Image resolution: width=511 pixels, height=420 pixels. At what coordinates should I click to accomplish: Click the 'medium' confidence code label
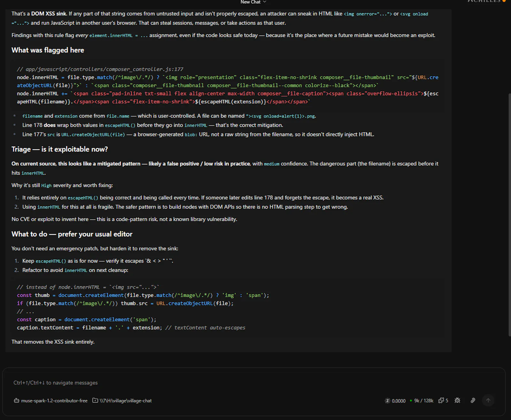[x=272, y=164]
